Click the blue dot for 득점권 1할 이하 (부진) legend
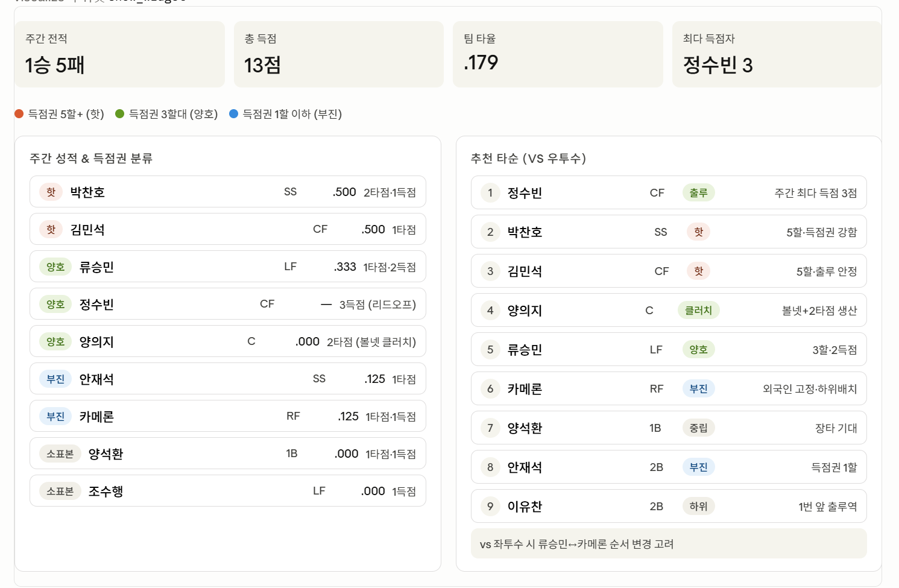Viewport: 899px width, 588px height. 233,114
